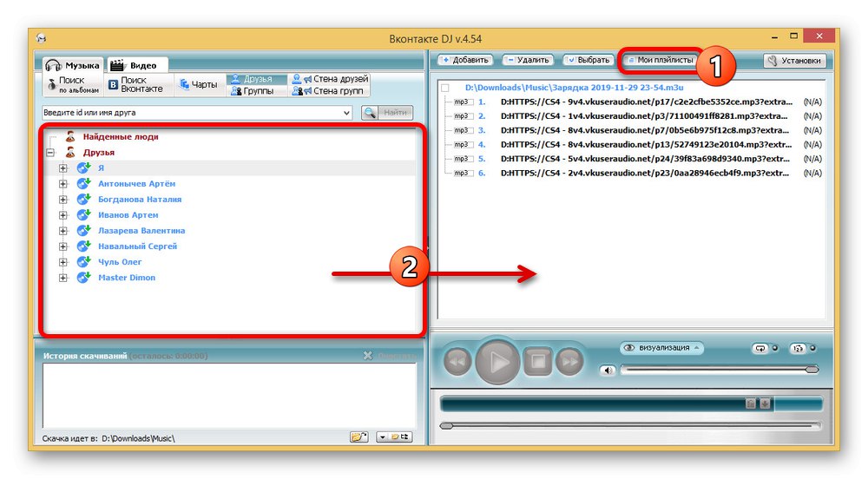Open the Чарты tab
The height and width of the screenshot is (479, 868).
[x=199, y=85]
